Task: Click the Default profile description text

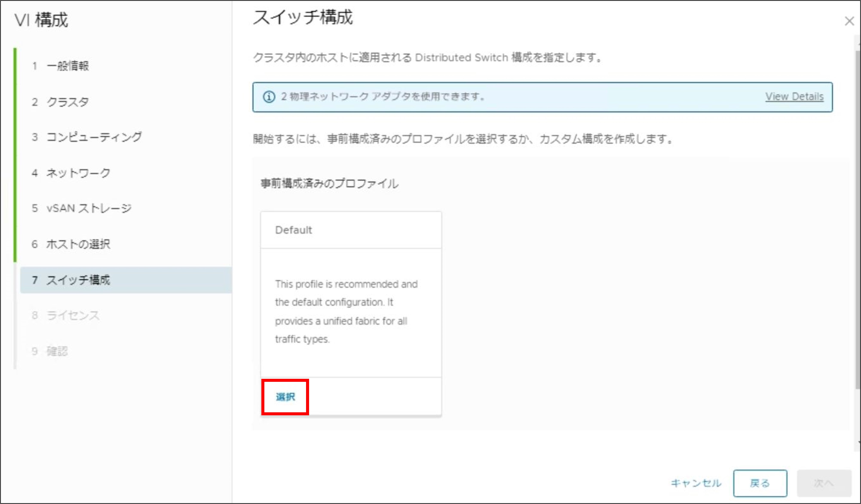Action: pos(346,311)
